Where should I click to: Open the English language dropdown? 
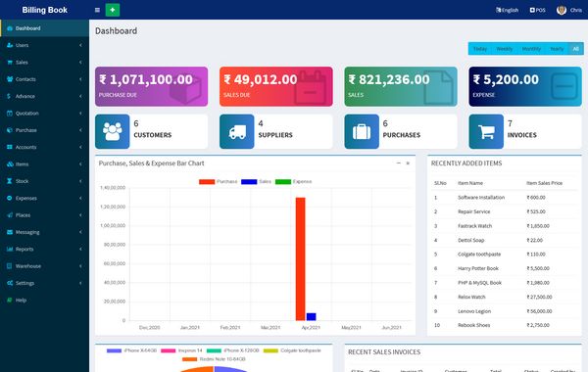[507, 10]
